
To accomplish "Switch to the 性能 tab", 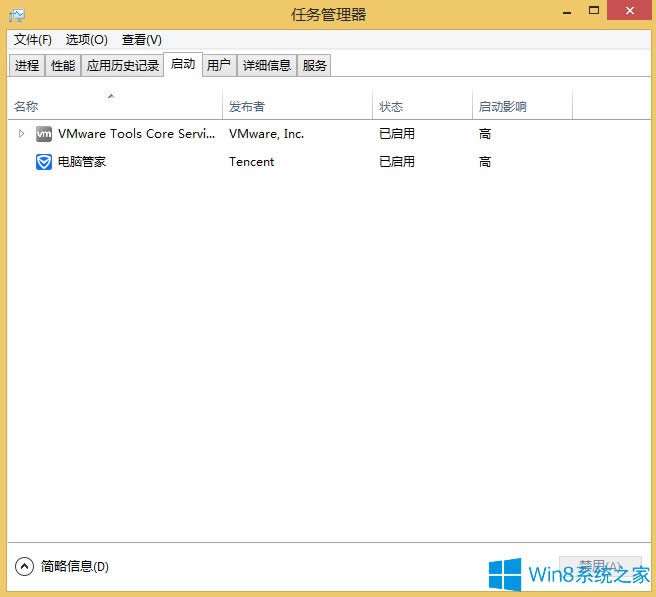I will point(63,65).
